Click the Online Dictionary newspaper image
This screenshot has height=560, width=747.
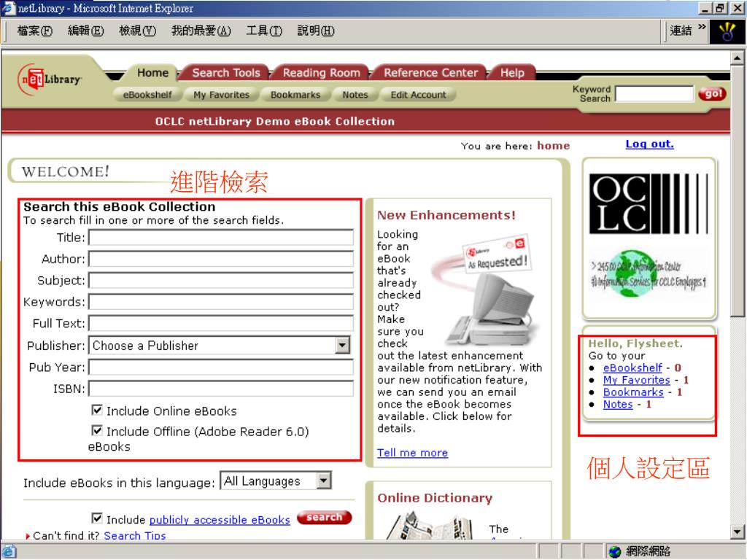coord(430,525)
